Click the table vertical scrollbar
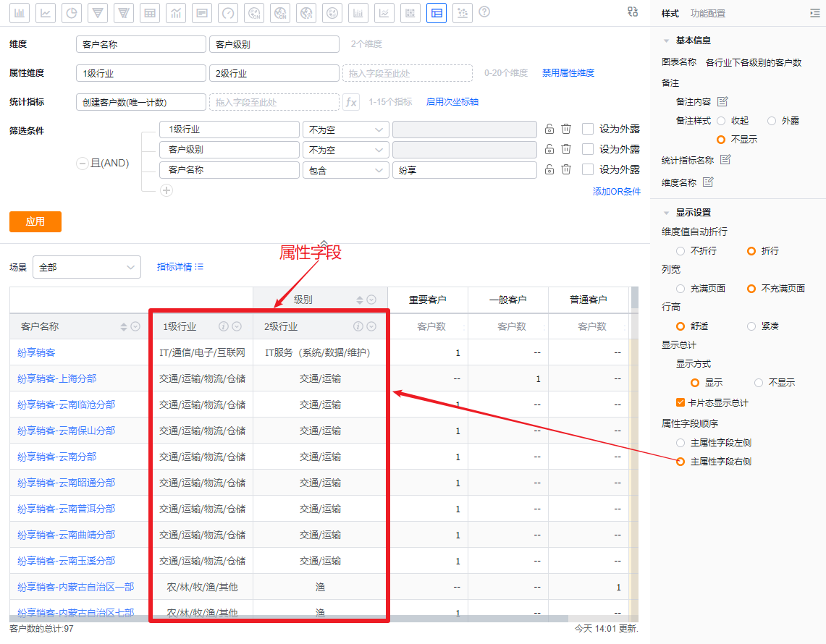Viewport: 826px width, 644px height. pyautogui.click(x=635, y=298)
